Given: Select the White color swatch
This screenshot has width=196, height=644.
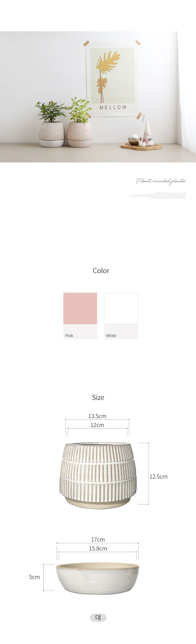Looking at the screenshot, I should [121, 308].
